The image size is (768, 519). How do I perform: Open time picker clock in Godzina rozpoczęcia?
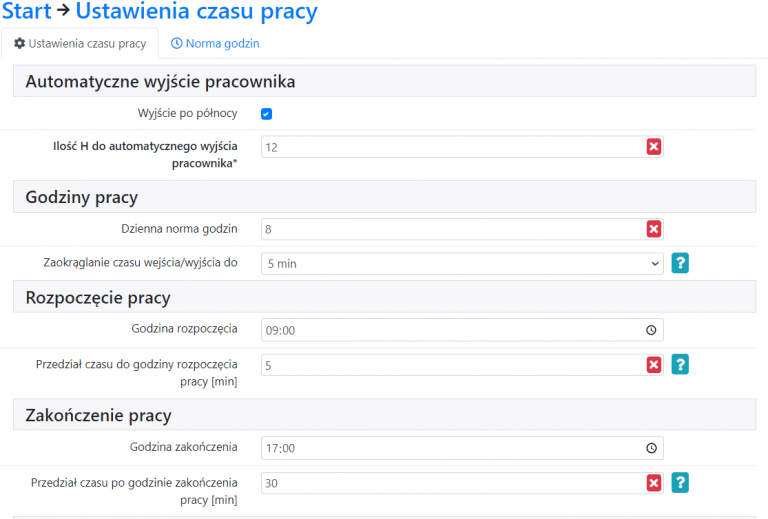(x=651, y=330)
